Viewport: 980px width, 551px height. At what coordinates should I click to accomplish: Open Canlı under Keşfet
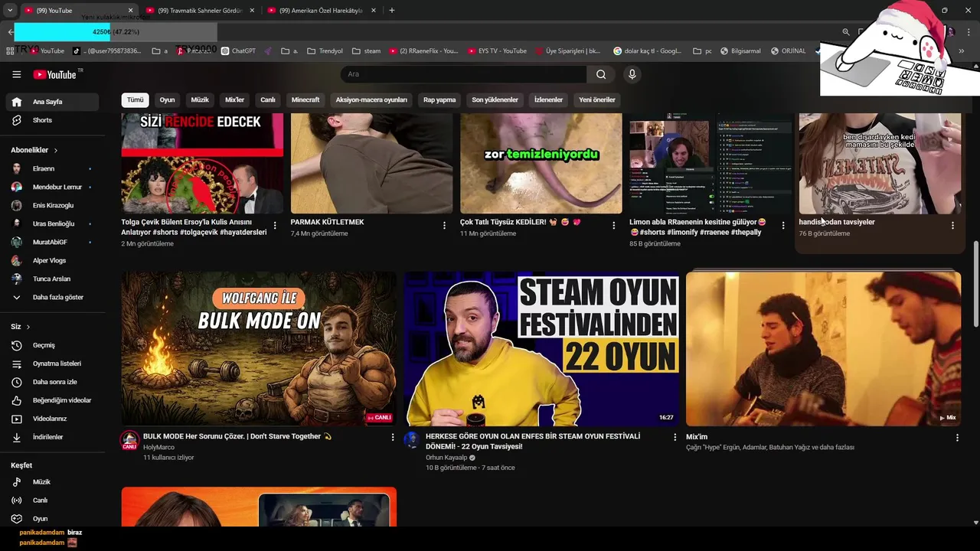click(x=52, y=500)
